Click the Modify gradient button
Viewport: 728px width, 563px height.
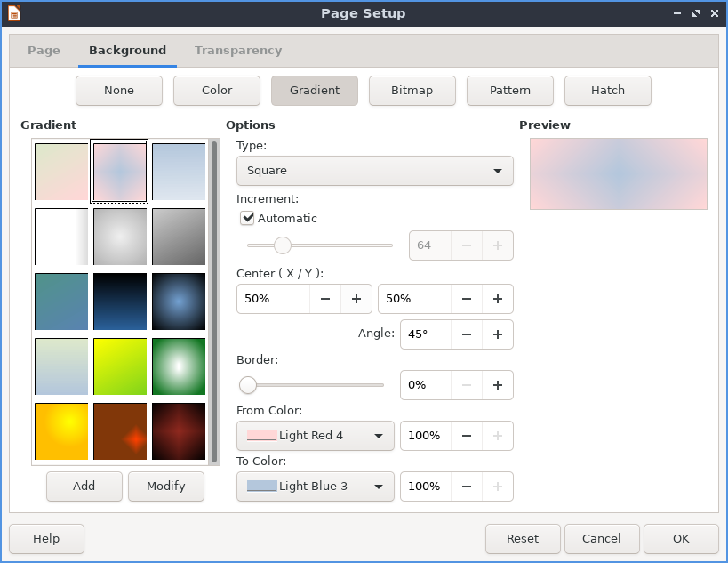166,486
